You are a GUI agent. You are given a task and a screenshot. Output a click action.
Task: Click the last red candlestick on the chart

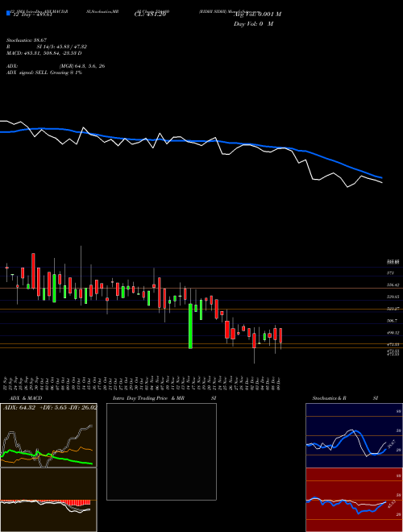pos(280,335)
